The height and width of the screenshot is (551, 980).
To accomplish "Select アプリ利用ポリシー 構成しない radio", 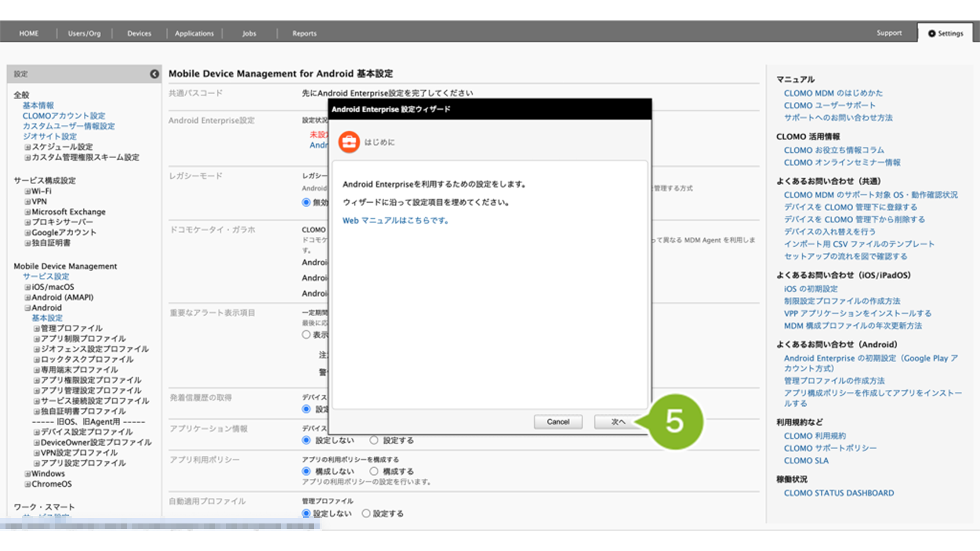I will point(306,471).
